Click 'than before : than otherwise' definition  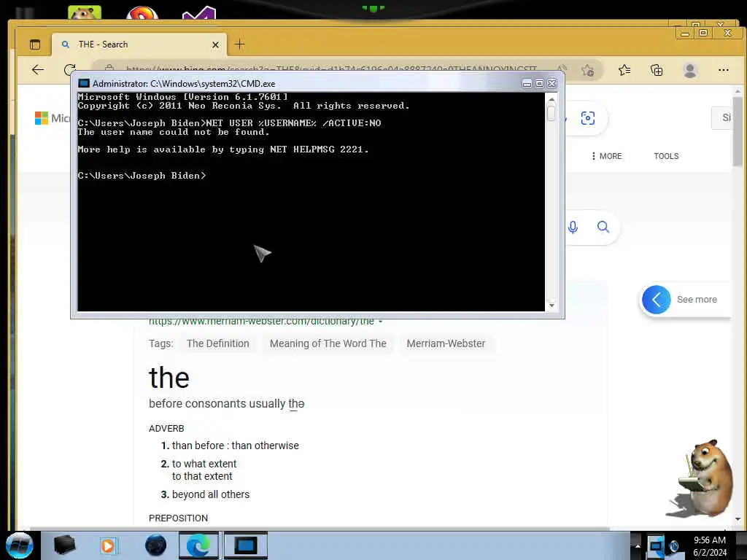[x=236, y=446]
